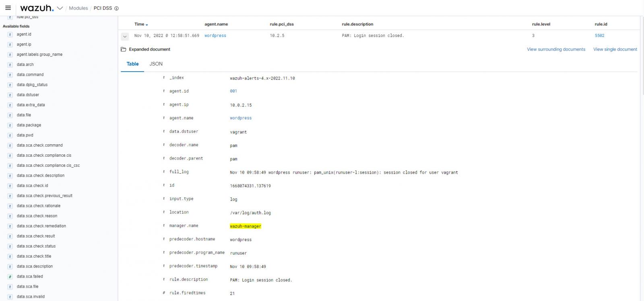Click data.sca.check.rationale type icon
This screenshot has height=301, width=644.
[10, 206]
